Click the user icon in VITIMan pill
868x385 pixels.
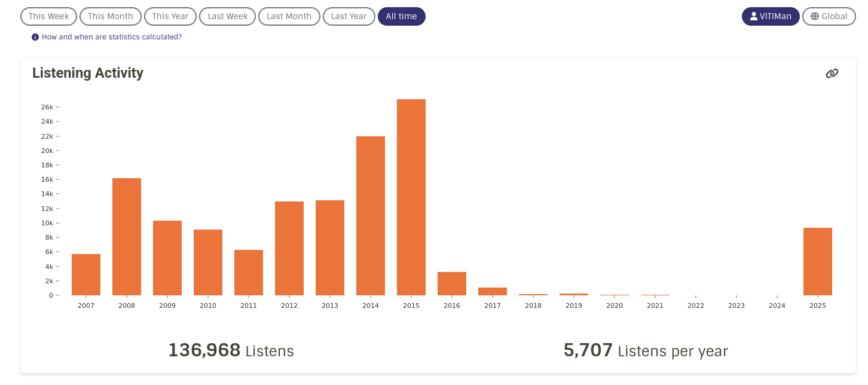pyautogui.click(x=754, y=17)
